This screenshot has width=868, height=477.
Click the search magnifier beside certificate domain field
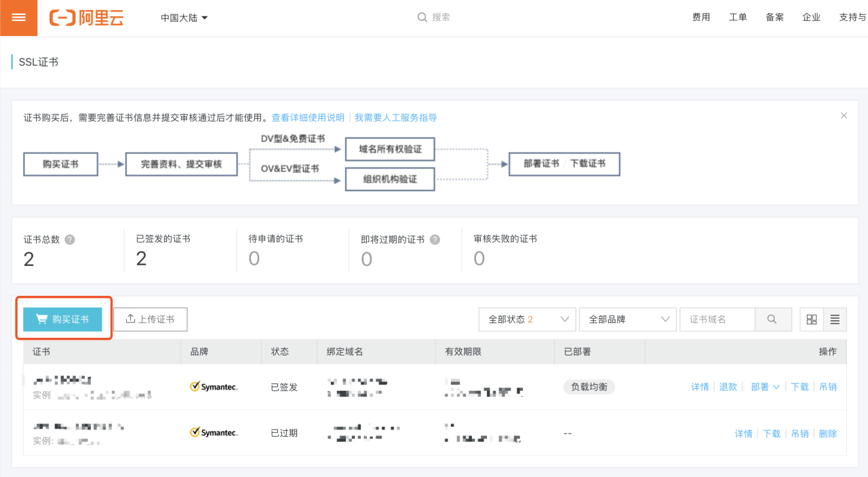tap(773, 319)
